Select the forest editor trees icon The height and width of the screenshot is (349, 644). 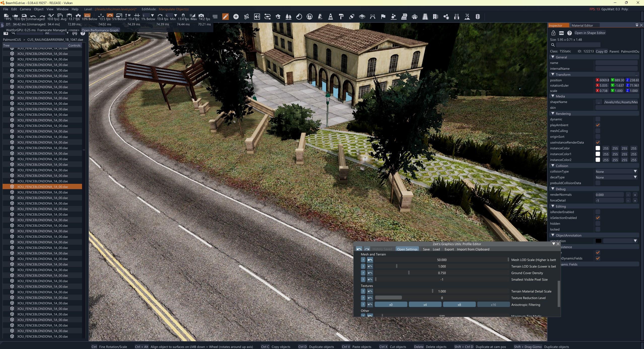coord(288,17)
